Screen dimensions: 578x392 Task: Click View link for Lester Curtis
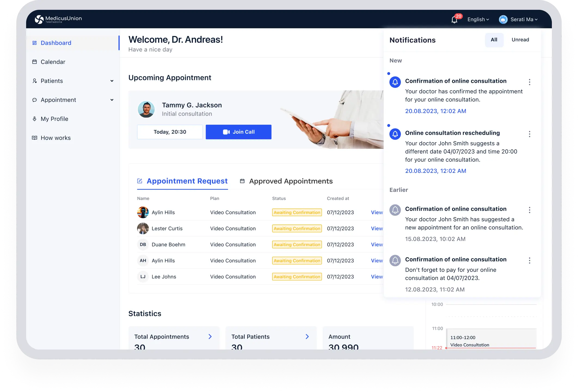(x=377, y=229)
